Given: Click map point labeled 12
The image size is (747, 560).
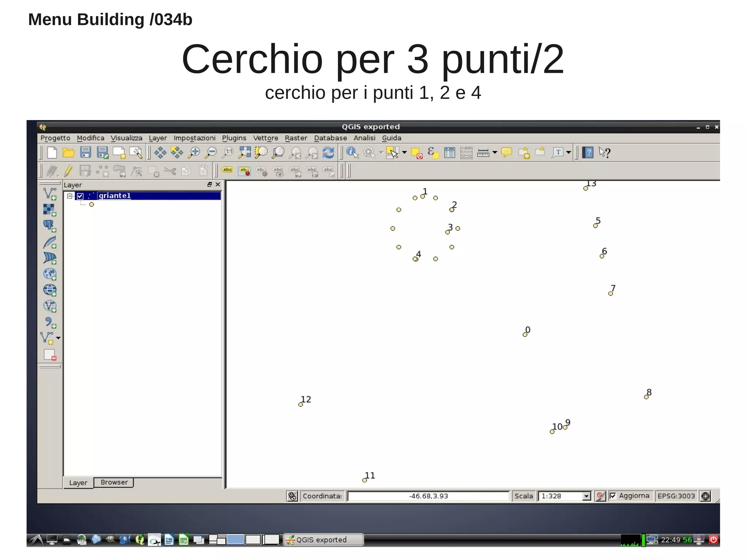Looking at the screenshot, I should point(301,405).
